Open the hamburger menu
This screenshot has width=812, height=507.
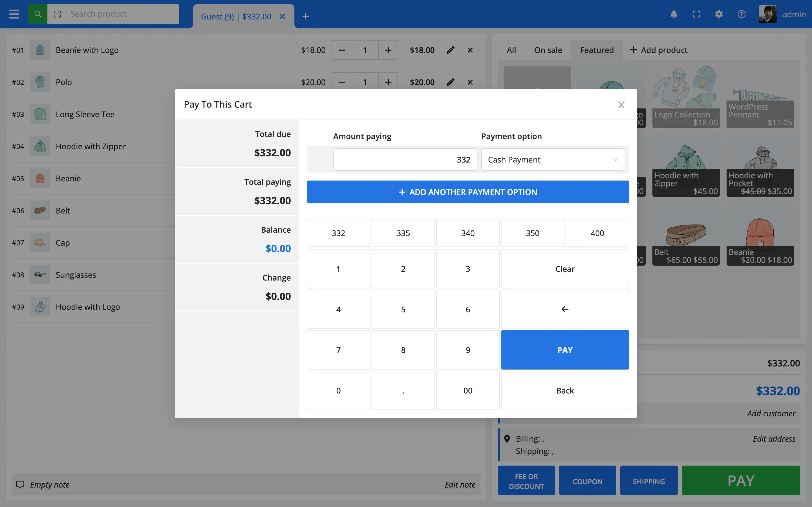[x=14, y=14]
